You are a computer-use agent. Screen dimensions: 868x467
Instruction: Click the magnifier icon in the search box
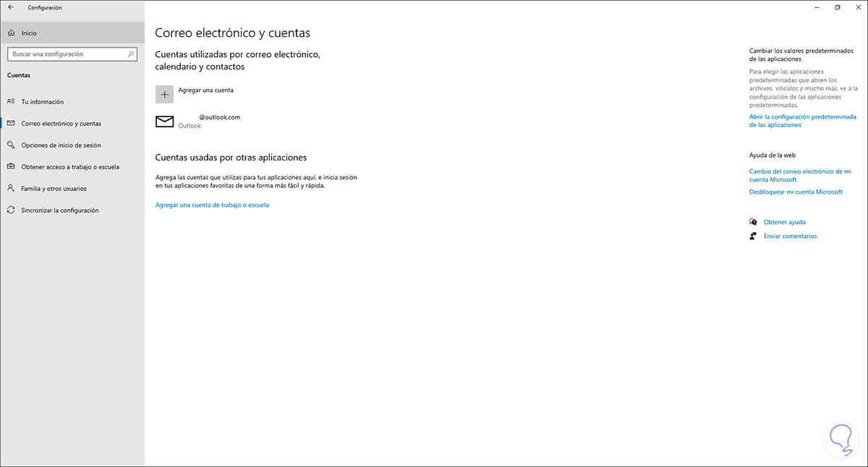(x=131, y=53)
